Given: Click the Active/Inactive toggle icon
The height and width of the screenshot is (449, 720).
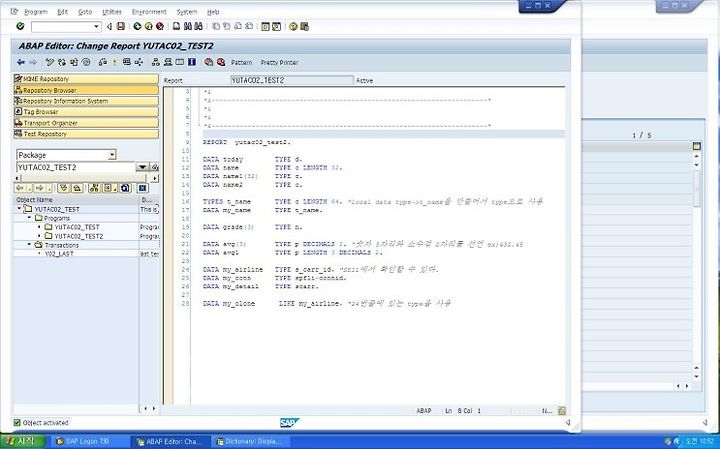Looking at the screenshot, I should 62,62.
